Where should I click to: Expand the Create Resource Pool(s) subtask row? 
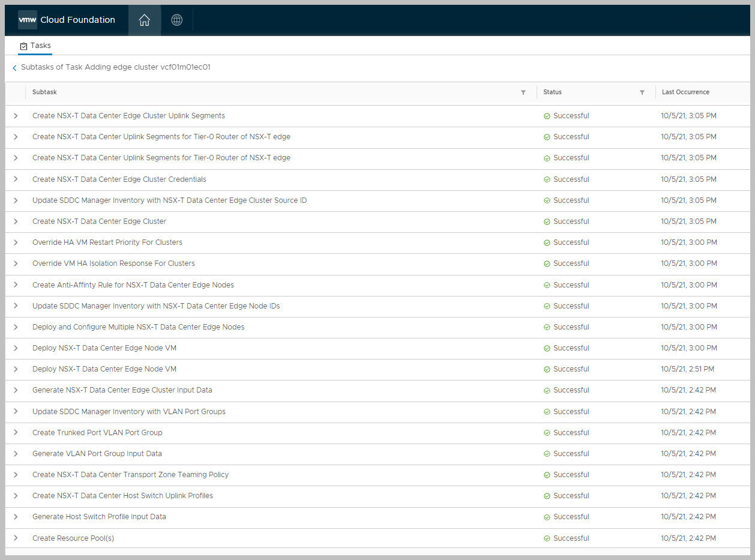click(x=16, y=538)
